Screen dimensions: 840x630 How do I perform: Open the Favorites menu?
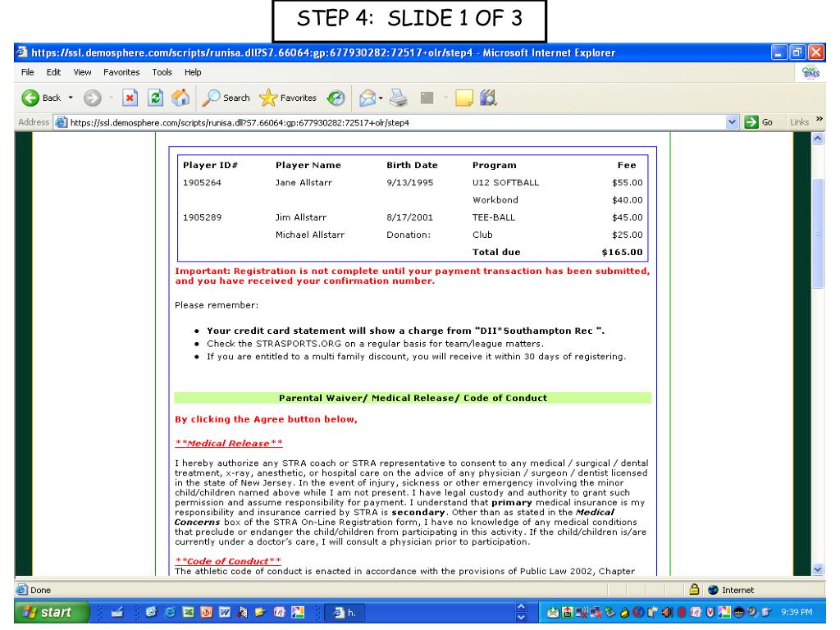[121, 72]
